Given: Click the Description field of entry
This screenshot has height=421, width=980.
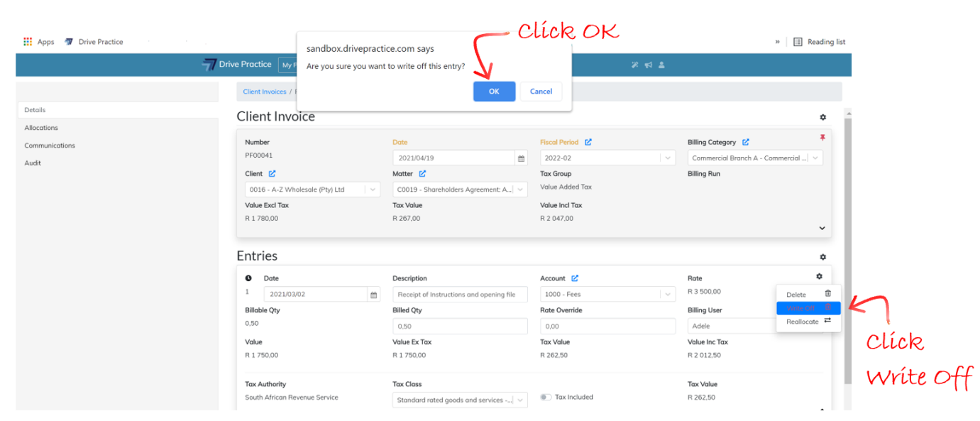Looking at the screenshot, I should 460,295.
